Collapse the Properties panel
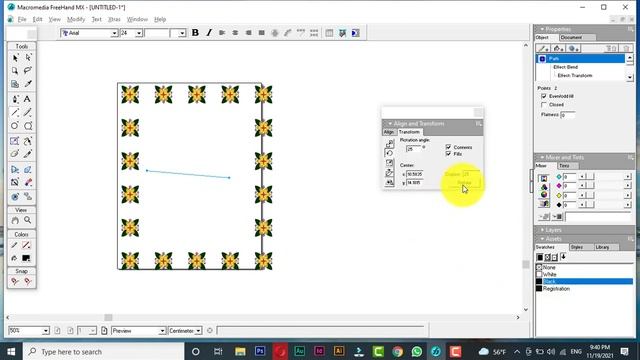640x360 pixels. point(542,29)
